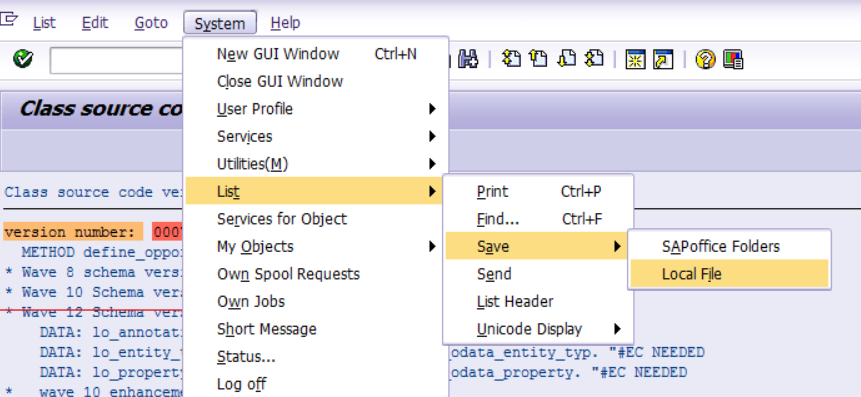Image resolution: width=861 pixels, height=397 pixels.
Task: Expand the Unicode Display submenu
Action: [538, 328]
